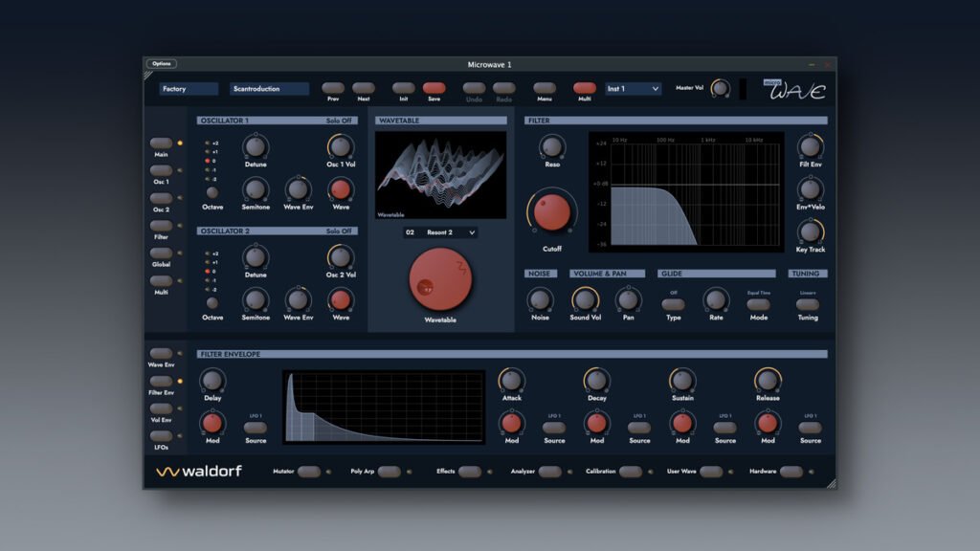Click Oscillator 2 Semitone knob
This screenshot has width=980, height=551.
point(256,299)
